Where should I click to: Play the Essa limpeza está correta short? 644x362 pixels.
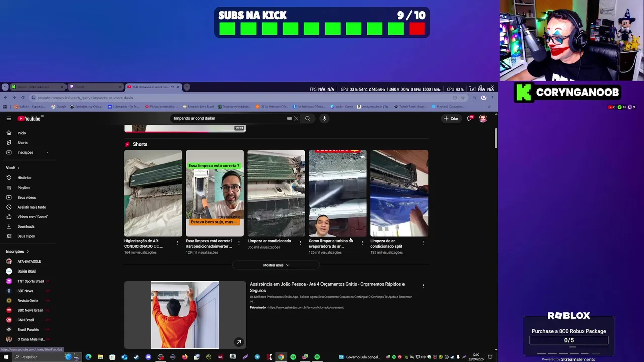tap(214, 193)
